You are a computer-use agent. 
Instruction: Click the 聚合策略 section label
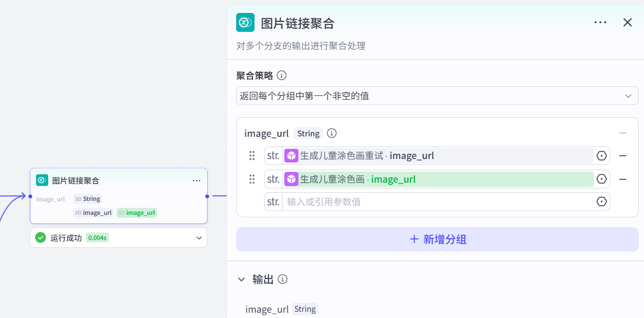[x=255, y=76]
